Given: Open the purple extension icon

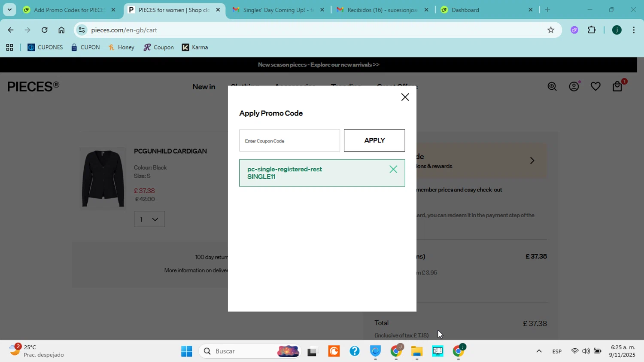Looking at the screenshot, I should point(574,30).
